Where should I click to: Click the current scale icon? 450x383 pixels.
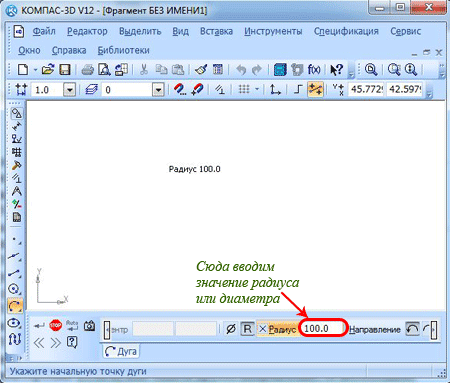pos(21,90)
